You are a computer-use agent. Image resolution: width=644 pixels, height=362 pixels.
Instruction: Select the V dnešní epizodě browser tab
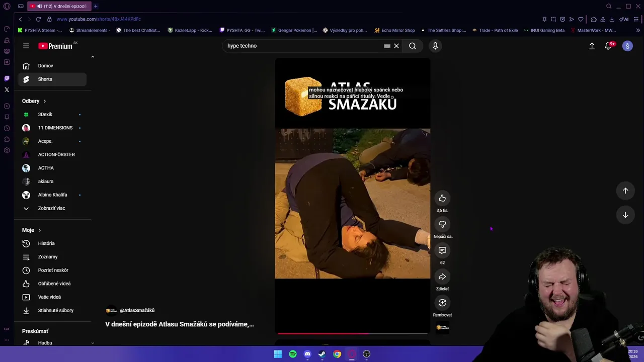[x=58, y=6]
